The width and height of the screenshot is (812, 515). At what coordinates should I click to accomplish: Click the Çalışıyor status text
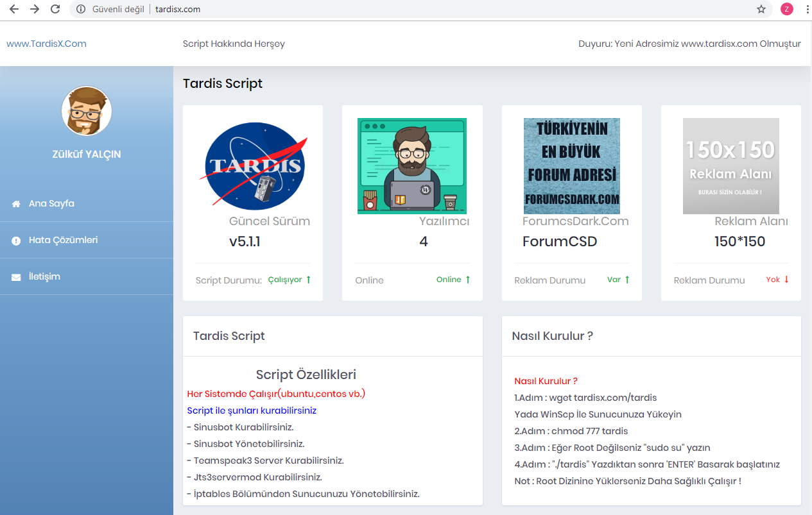(285, 280)
